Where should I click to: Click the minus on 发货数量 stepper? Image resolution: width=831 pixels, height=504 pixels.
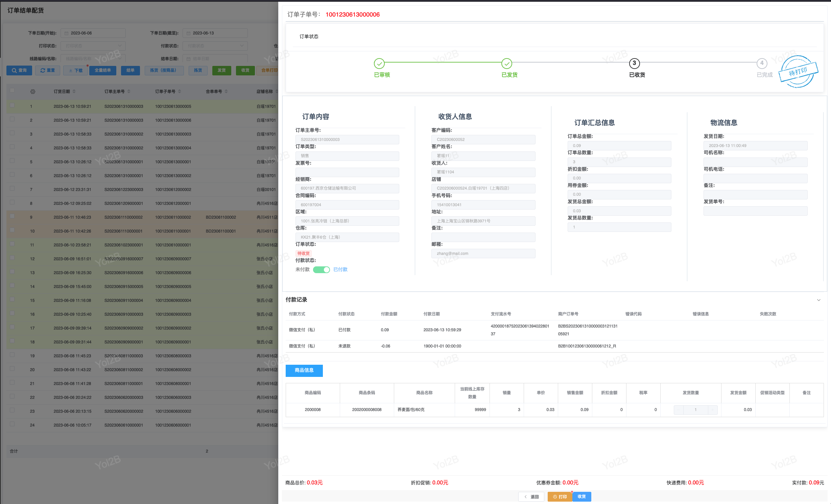[x=679, y=410]
